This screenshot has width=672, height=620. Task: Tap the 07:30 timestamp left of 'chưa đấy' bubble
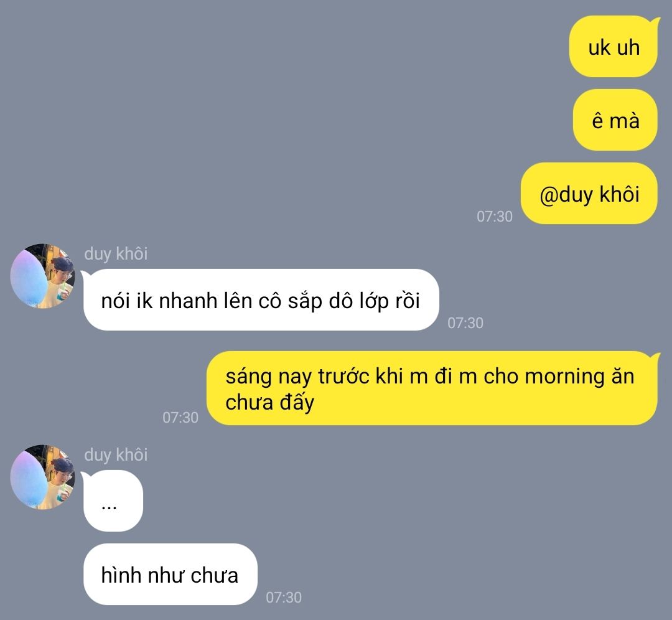point(180,418)
